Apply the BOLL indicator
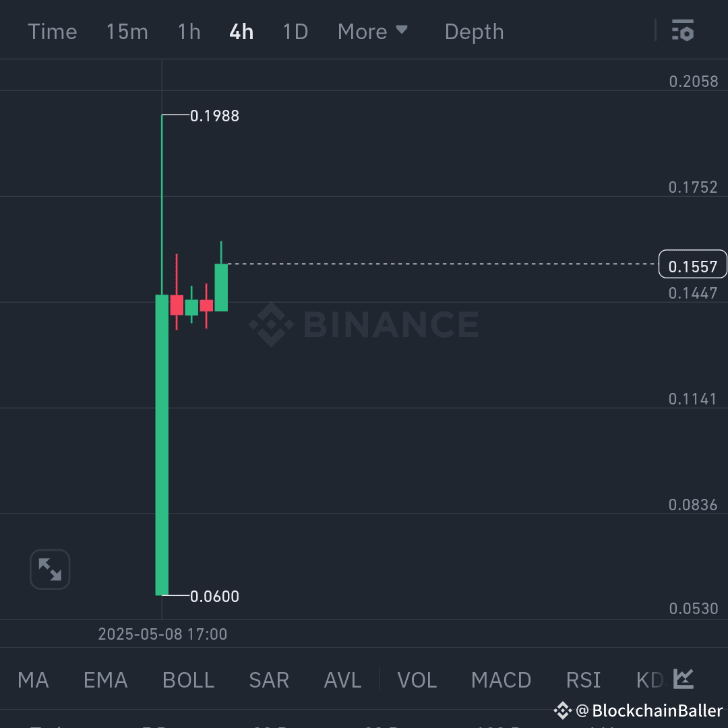This screenshot has width=728, height=728. pyautogui.click(x=188, y=680)
